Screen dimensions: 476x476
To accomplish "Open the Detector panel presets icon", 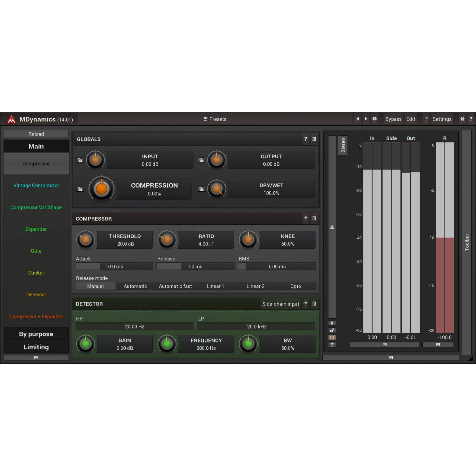I will click(x=314, y=304).
